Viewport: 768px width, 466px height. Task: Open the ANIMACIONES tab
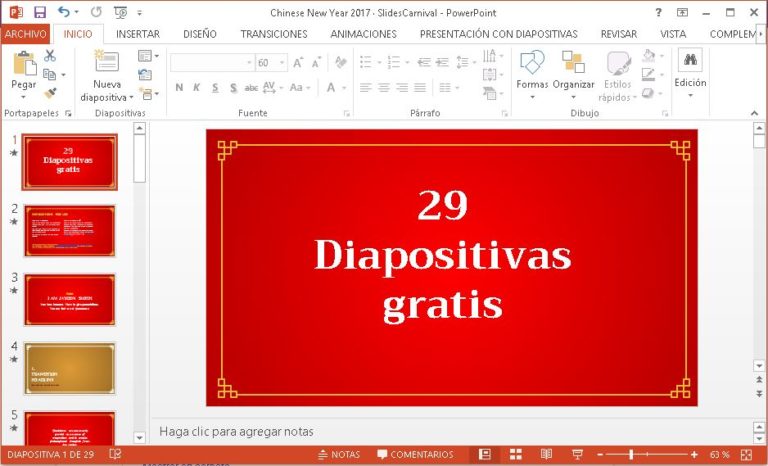pos(363,34)
